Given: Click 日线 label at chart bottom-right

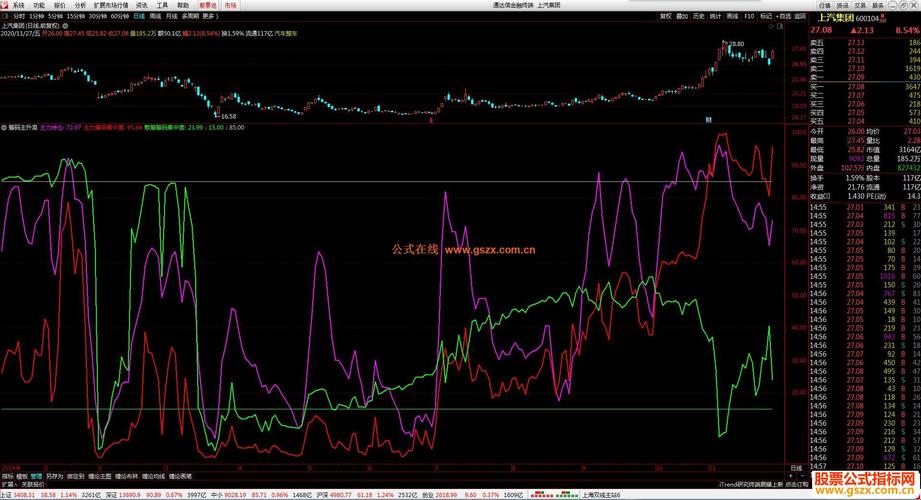Looking at the screenshot, I should [796, 468].
